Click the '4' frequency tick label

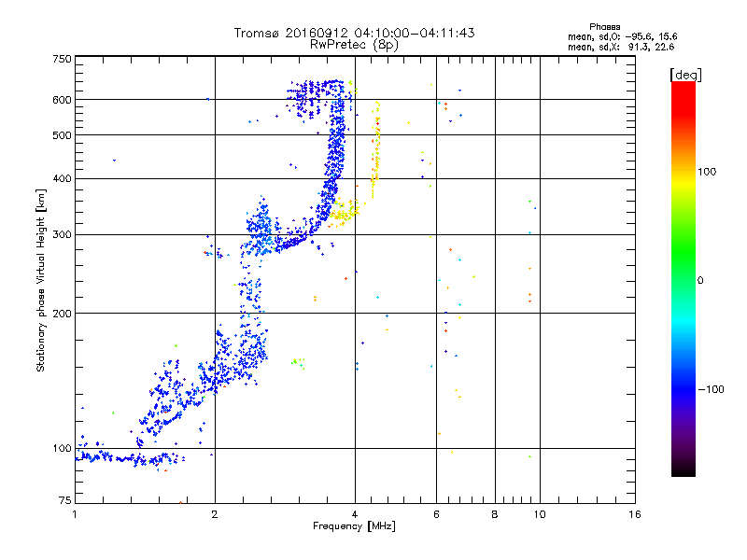pyautogui.click(x=355, y=514)
